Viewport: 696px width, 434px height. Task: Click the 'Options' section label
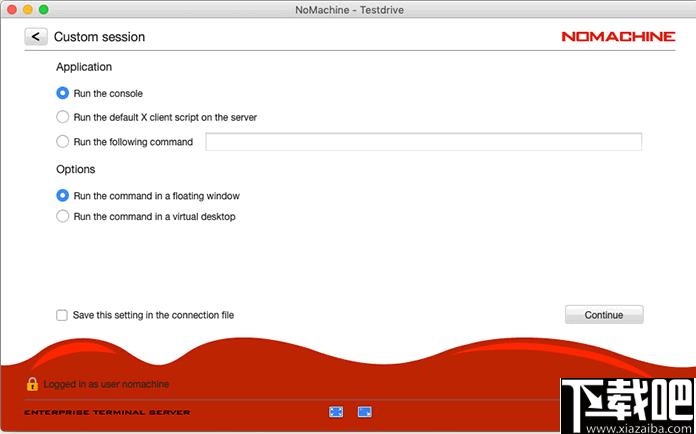[75, 170]
